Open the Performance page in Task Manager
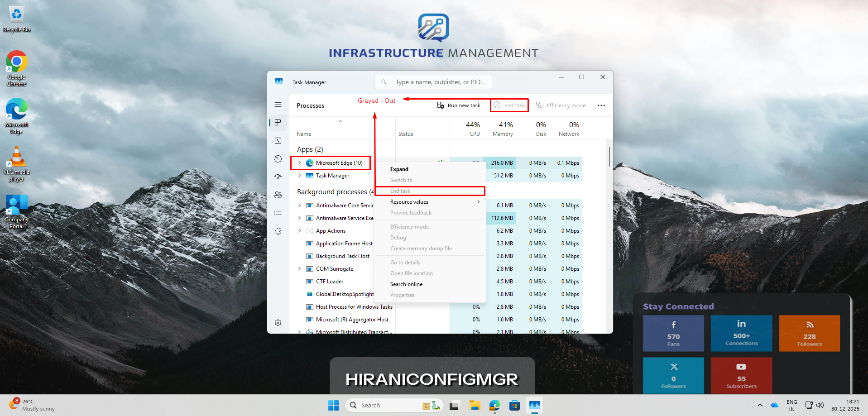The width and height of the screenshot is (868, 416). 278,140
